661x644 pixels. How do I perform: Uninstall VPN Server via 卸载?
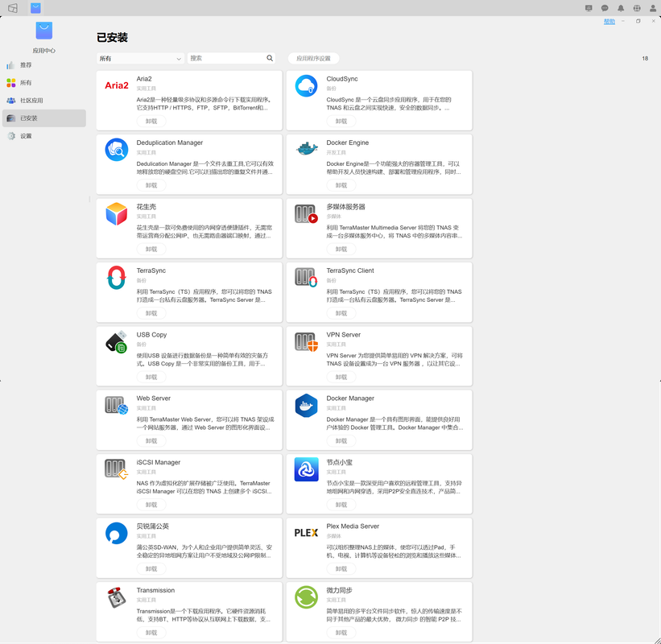[341, 378]
